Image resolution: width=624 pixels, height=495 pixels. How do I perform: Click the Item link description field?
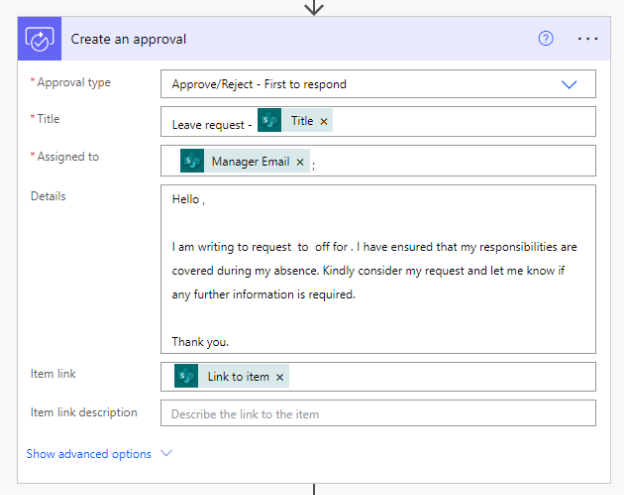coord(378,413)
